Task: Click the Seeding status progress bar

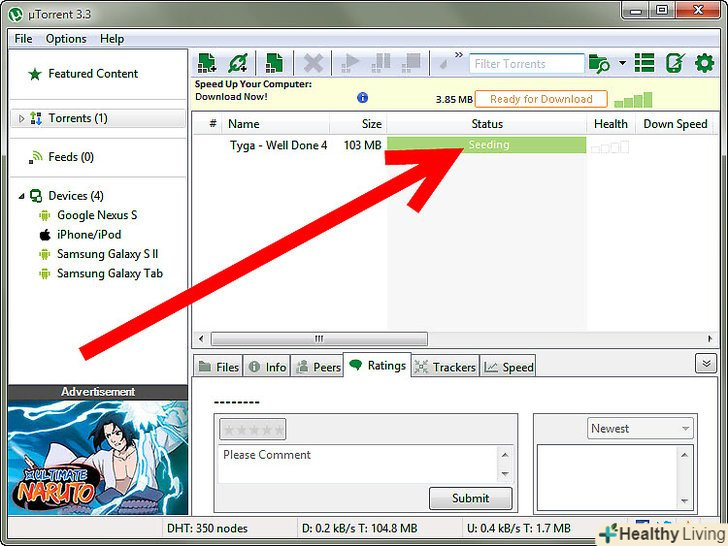Action: click(487, 144)
